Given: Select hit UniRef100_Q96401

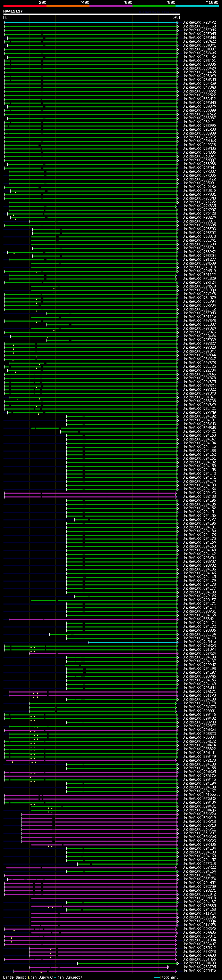Looking at the screenshot, I should [199, 60].
